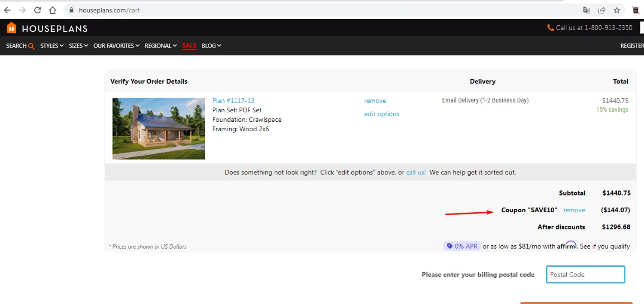This screenshot has width=644, height=304.
Task: Click the Call us at 1-800-913-2350 text
Action: click(594, 27)
